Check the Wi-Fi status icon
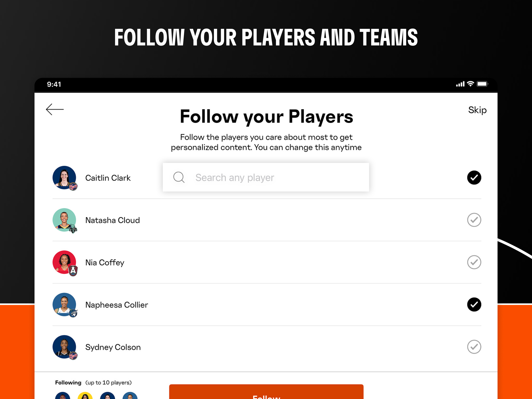Viewport: 532px width, 399px height. point(470,84)
